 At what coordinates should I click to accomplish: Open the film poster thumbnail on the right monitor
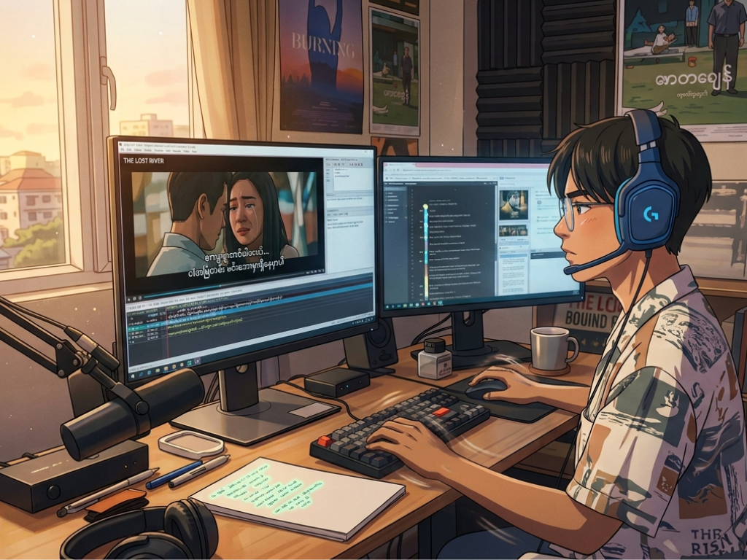[x=514, y=205]
